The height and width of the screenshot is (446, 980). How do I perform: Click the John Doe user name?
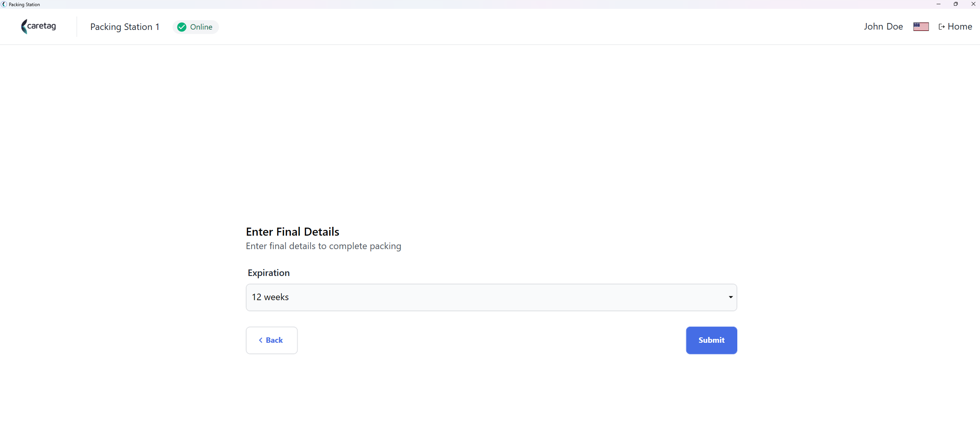(x=883, y=26)
